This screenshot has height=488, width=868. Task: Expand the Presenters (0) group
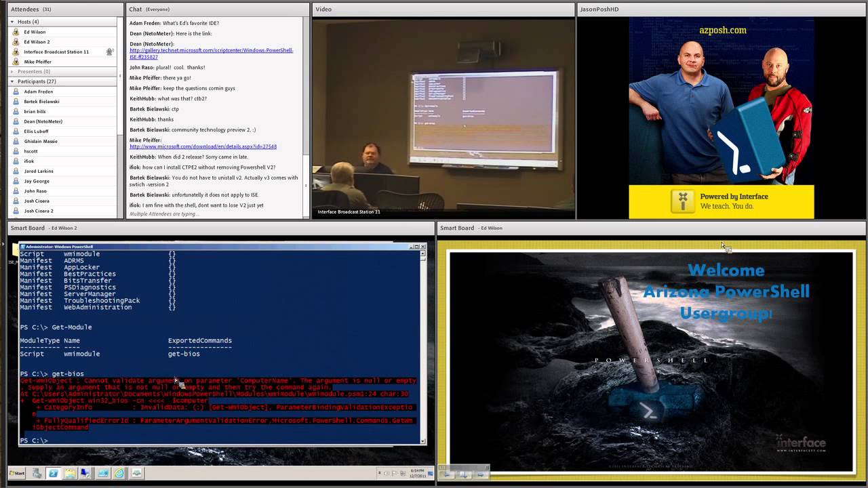(x=12, y=71)
